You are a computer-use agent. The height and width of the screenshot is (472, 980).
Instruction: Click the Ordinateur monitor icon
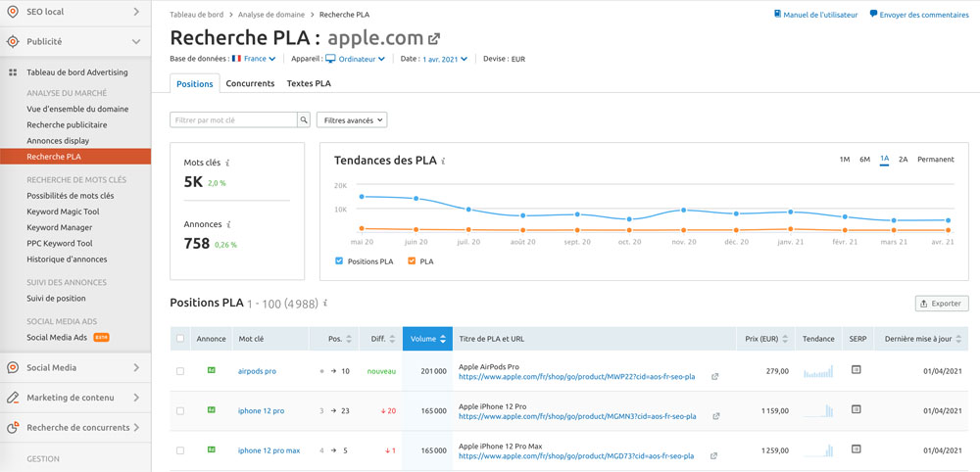(330, 59)
